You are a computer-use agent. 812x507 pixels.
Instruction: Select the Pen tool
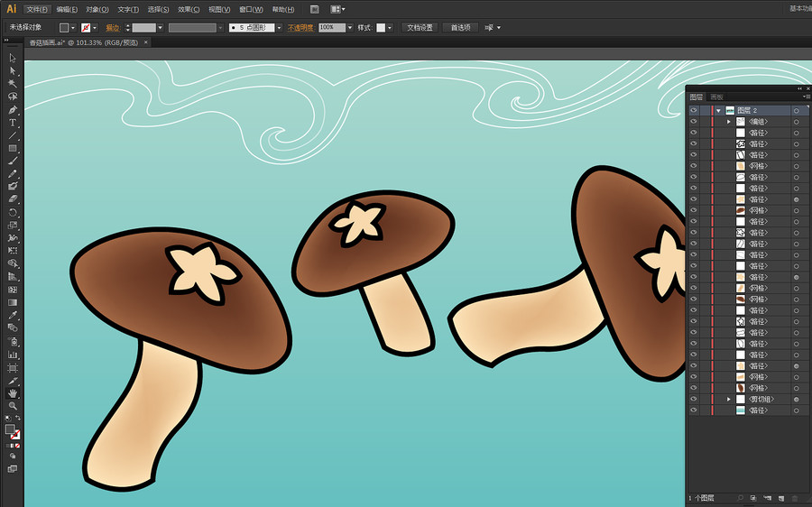pyautogui.click(x=13, y=110)
